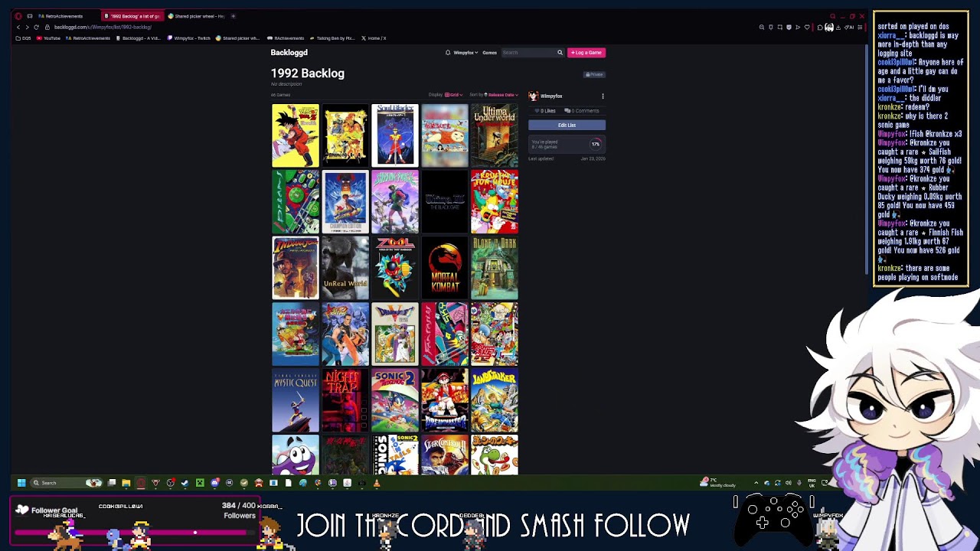The image size is (980, 551).
Task: Open the YouTube bookmark
Action: [x=49, y=38]
